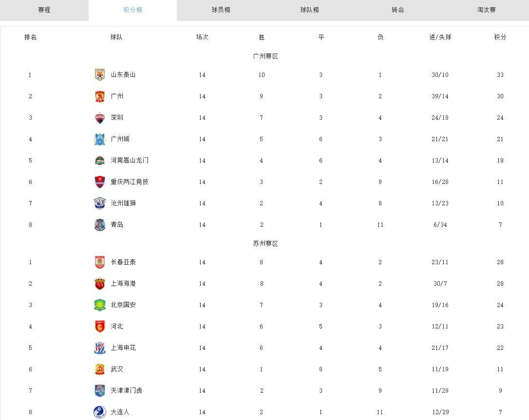
Task: Open the 球员榜 tab
Action: point(221,10)
